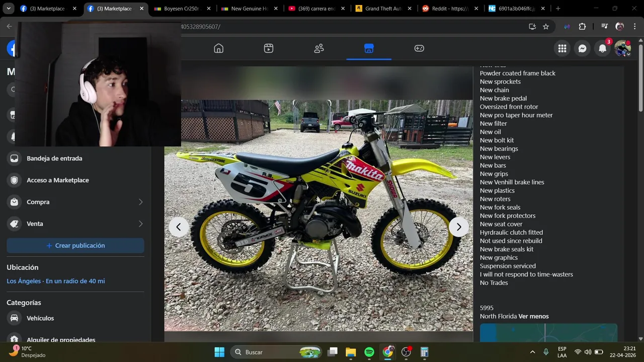Viewport: 644px width, 362px height.
Task: Open Messenger chats icon
Action: [582, 48]
